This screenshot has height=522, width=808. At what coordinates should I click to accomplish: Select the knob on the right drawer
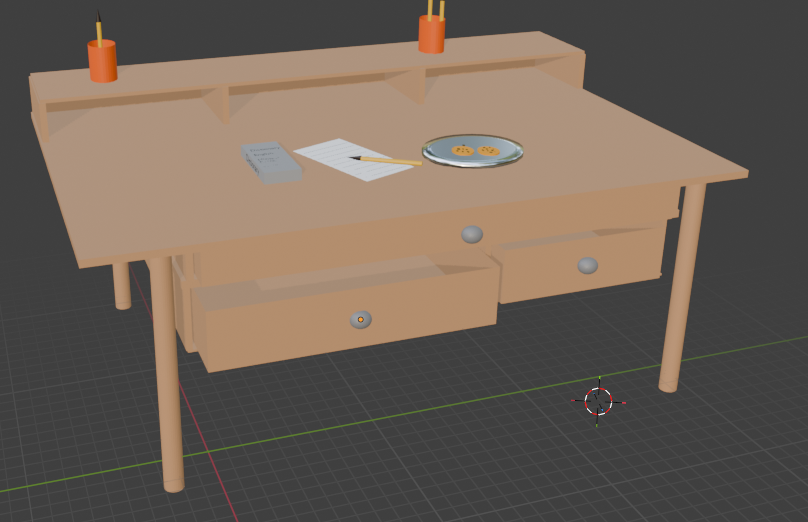[587, 266]
